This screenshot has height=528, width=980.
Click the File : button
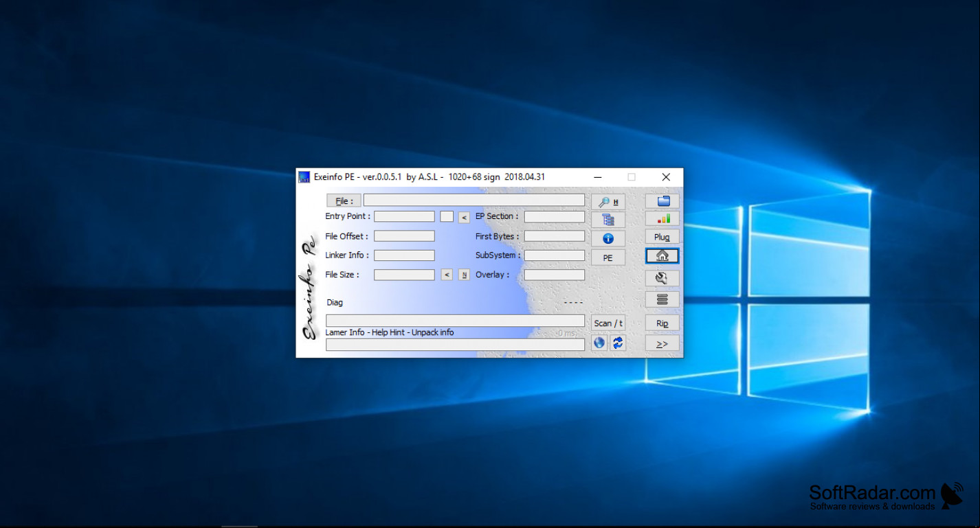[x=344, y=201]
